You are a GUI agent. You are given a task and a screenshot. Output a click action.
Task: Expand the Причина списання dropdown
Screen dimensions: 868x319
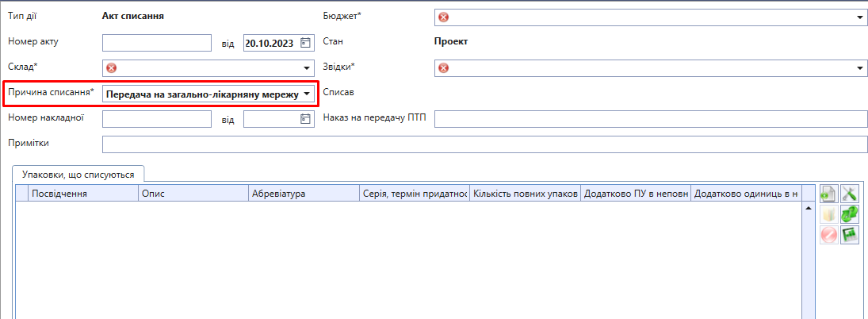307,94
